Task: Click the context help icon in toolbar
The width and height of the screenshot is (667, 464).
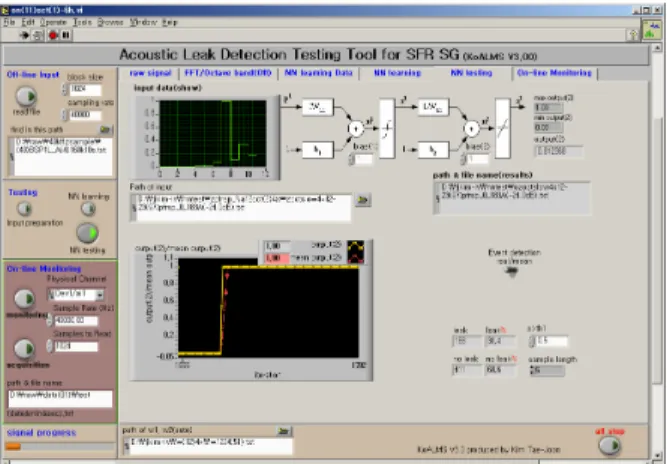Action: [x=633, y=35]
